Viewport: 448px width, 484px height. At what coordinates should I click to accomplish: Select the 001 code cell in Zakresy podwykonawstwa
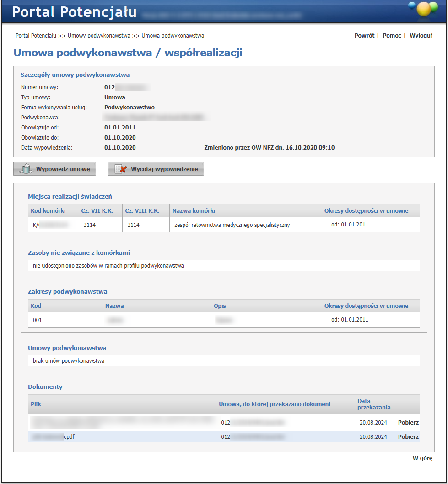(38, 320)
